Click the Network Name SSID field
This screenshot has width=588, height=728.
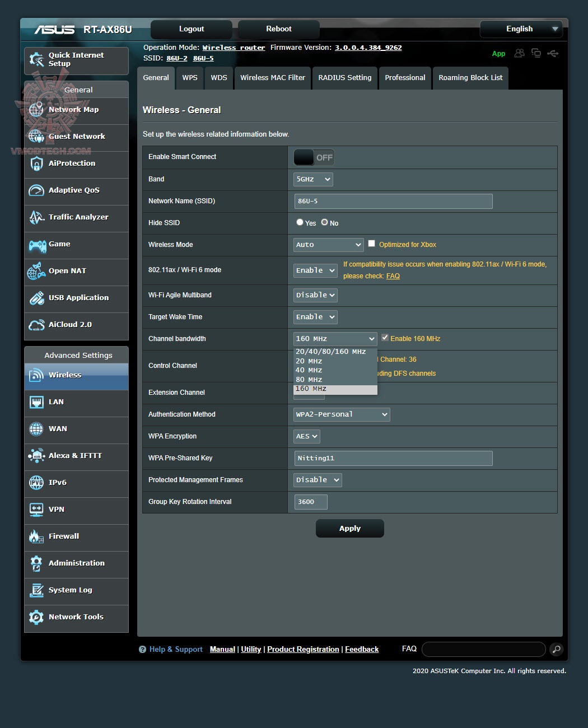coord(394,201)
